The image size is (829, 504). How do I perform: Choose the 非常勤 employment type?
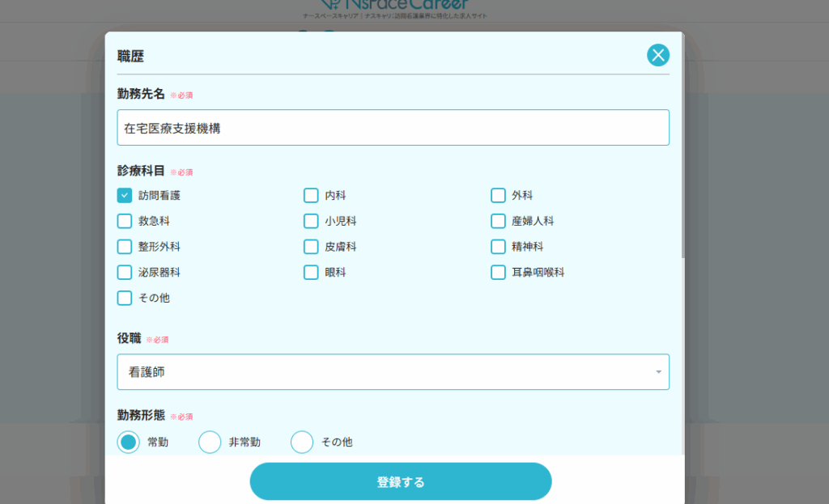point(210,442)
